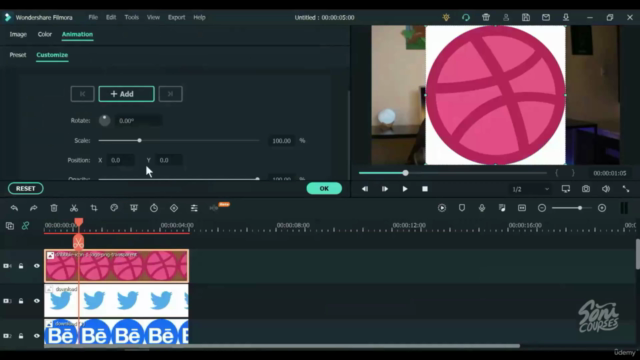Open the color palette tool
This screenshot has height=360, width=640.
114,208
